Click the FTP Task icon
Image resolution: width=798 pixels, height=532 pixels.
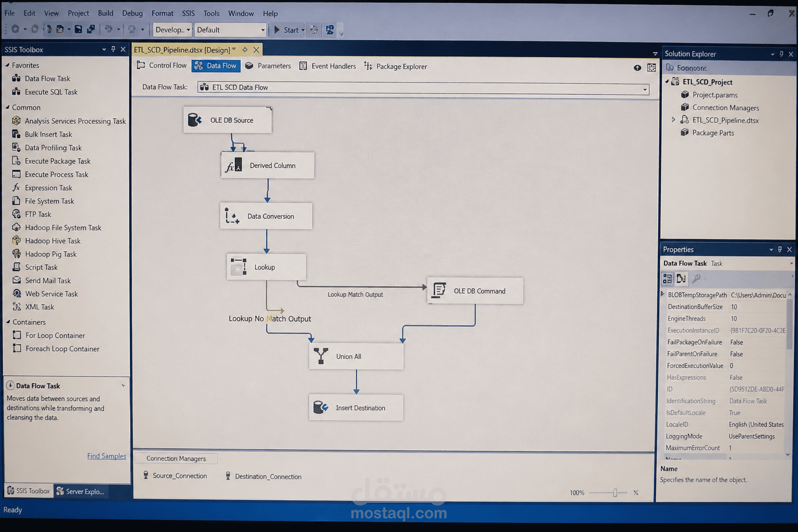point(16,214)
